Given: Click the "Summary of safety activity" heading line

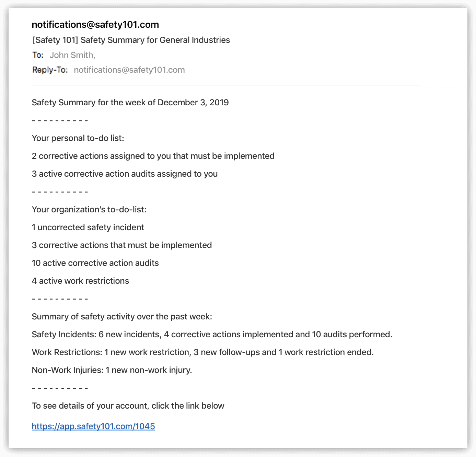Looking at the screenshot, I should click(x=122, y=317).
